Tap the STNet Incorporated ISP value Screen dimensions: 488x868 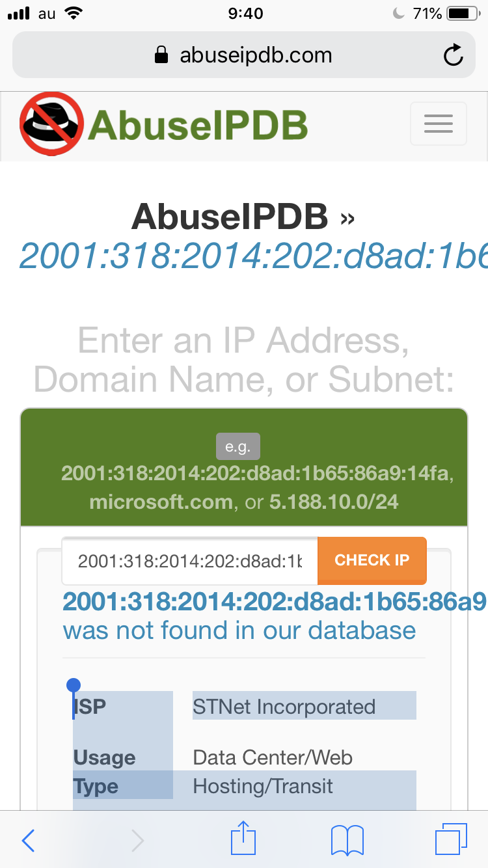click(x=284, y=707)
